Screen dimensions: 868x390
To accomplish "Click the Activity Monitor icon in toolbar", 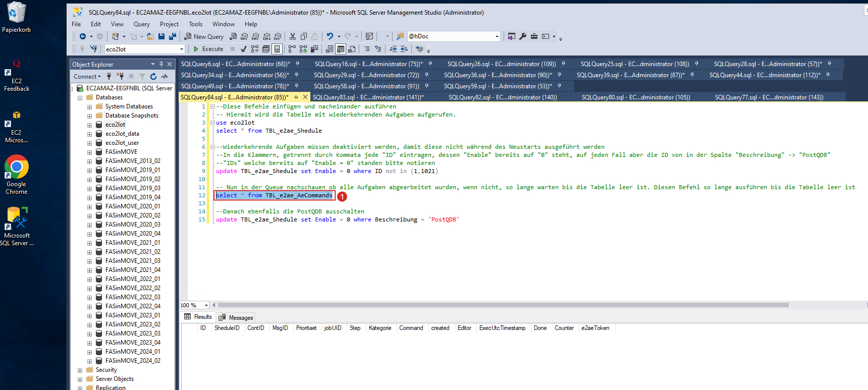I will (369, 36).
